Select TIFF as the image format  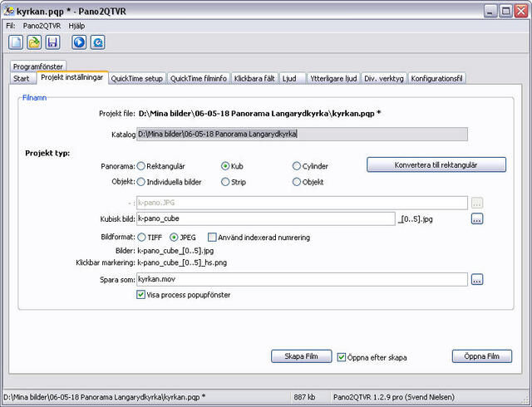(141, 238)
